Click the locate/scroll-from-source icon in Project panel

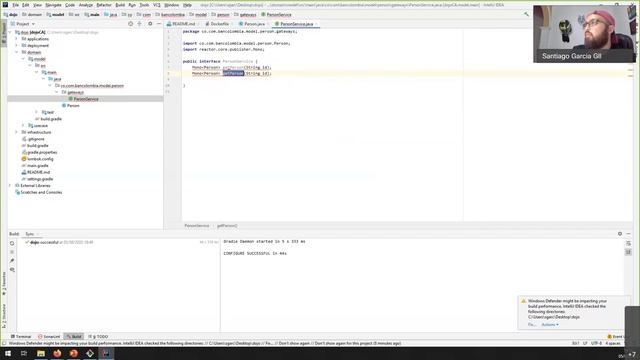131,24
